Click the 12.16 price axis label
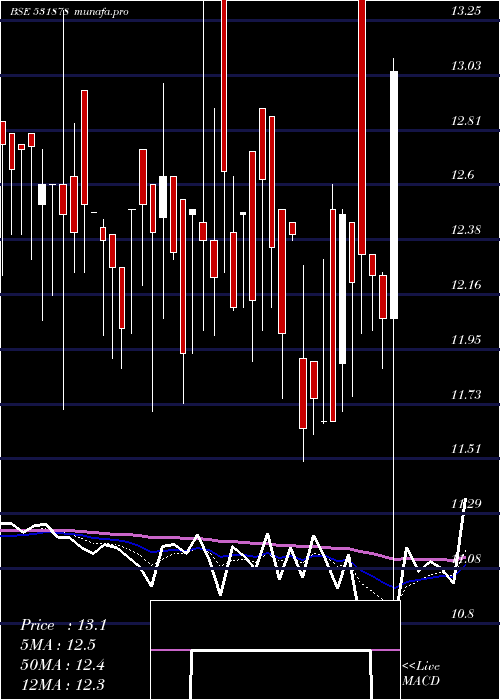500x700 pixels. click(x=466, y=285)
